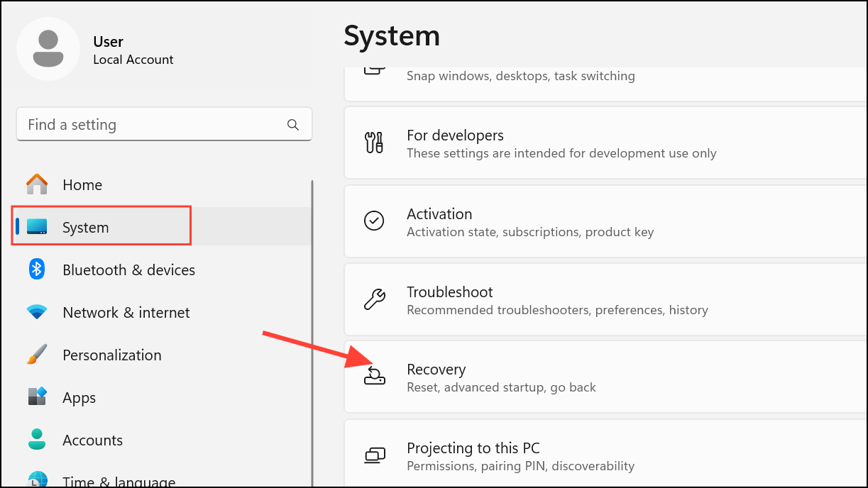The width and height of the screenshot is (868, 488).
Task: Click the Accounts person icon
Action: tap(36, 440)
